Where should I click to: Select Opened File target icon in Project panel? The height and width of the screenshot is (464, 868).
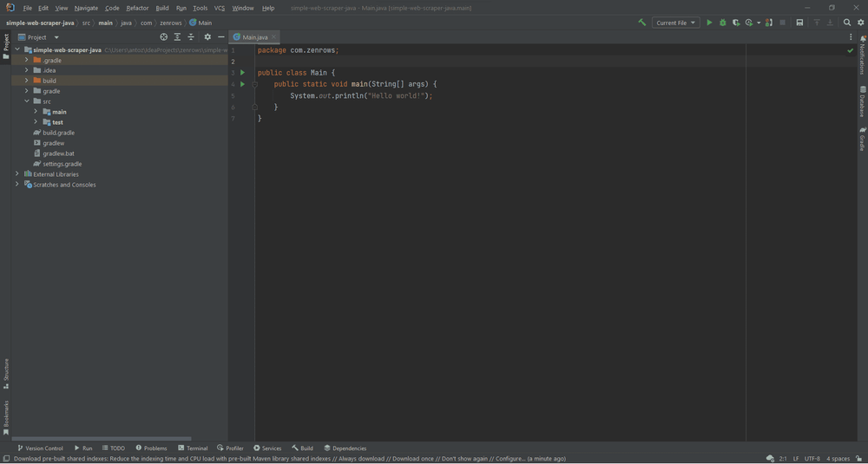[x=164, y=37]
